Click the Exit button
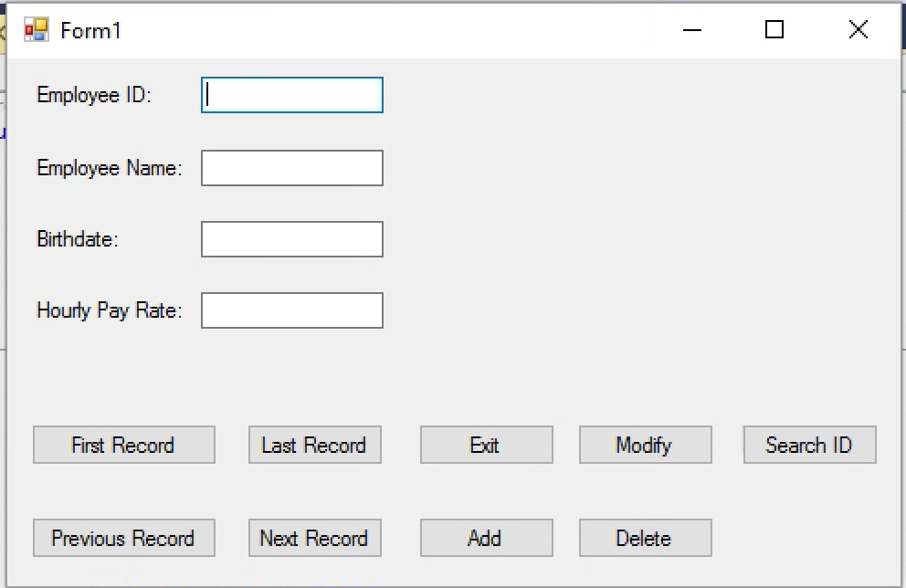 pyautogui.click(x=486, y=445)
